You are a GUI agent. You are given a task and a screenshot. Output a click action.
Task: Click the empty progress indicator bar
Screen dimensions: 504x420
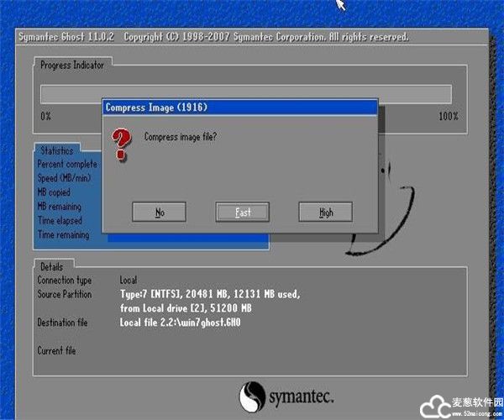tap(245, 93)
